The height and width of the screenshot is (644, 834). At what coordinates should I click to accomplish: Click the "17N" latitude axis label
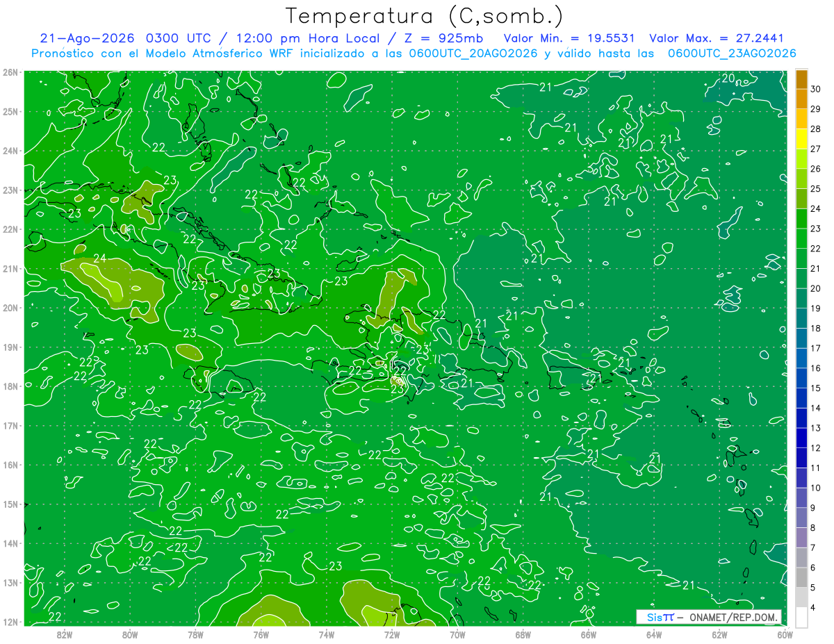point(11,425)
